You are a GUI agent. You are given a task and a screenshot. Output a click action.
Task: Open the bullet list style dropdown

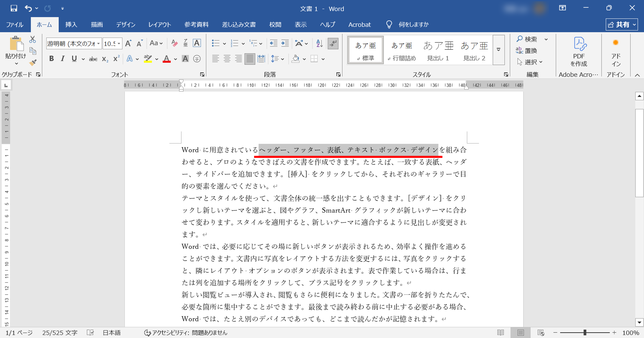(225, 43)
